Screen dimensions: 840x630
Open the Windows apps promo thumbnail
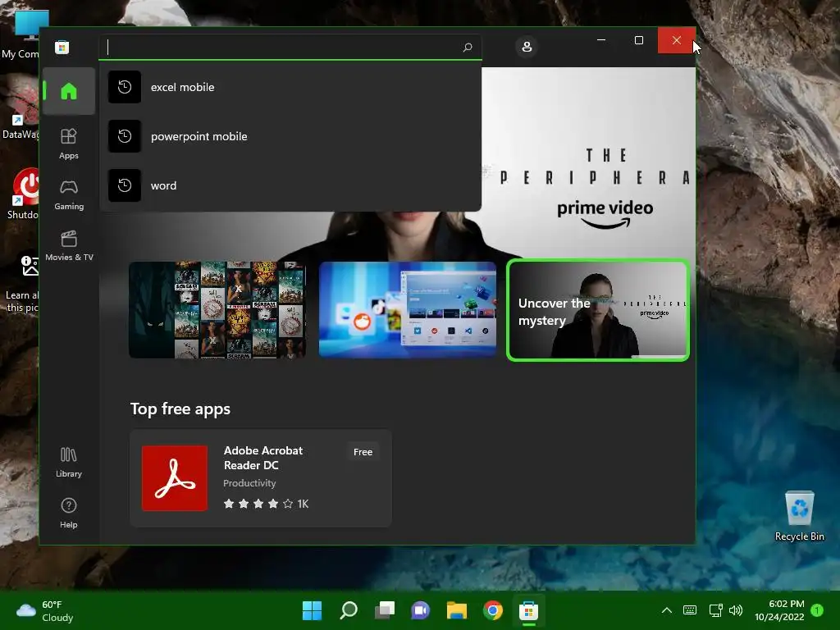tap(408, 309)
